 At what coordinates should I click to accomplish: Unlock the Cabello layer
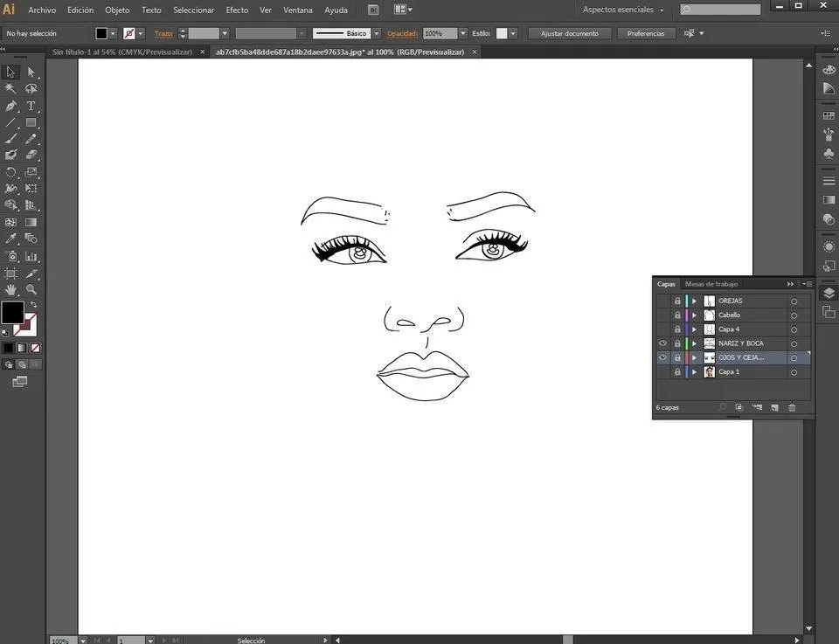(676, 315)
